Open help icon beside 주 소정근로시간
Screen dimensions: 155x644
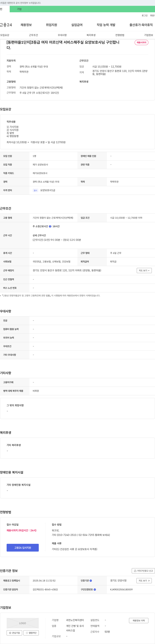click(50, 227)
